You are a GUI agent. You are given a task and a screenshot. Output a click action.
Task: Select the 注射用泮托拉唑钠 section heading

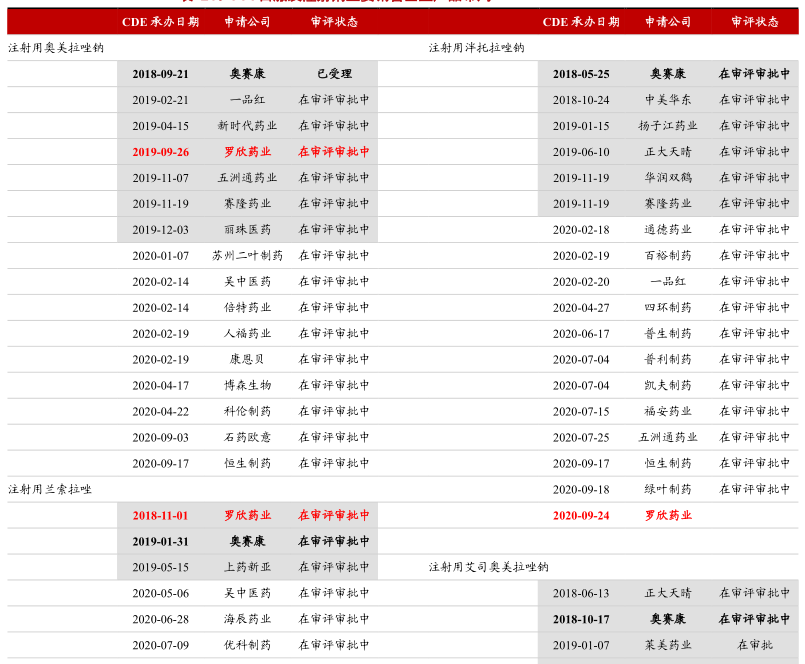[476, 48]
